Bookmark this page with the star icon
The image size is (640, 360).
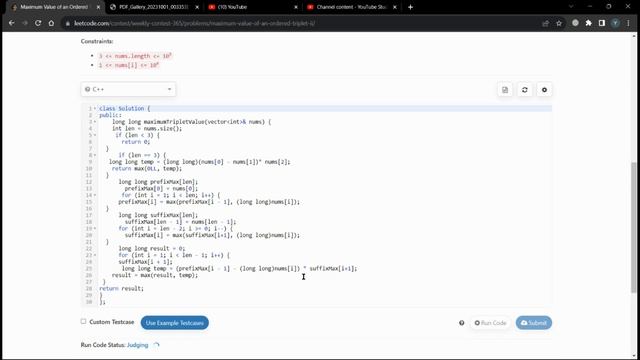coord(559,23)
